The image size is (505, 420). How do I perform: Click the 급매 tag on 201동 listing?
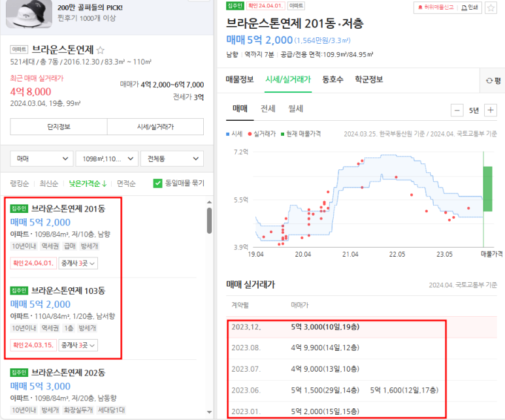coord(69,246)
